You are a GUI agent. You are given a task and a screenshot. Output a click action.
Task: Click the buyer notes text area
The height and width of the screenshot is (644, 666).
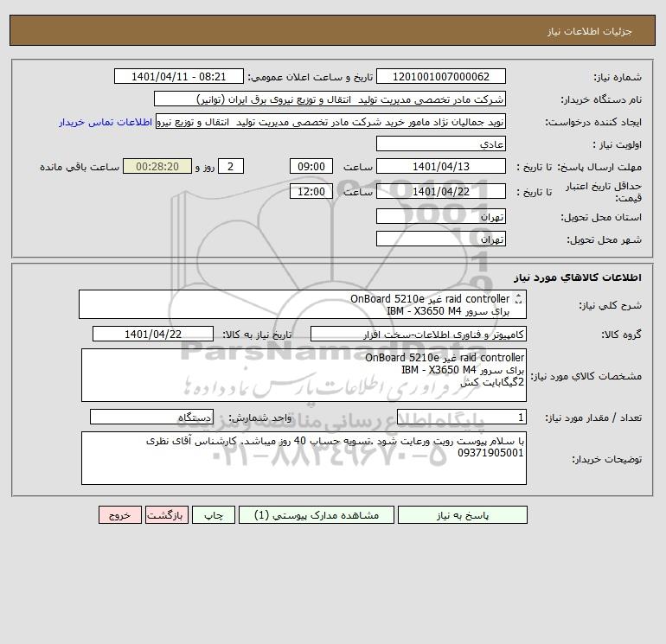304,458
